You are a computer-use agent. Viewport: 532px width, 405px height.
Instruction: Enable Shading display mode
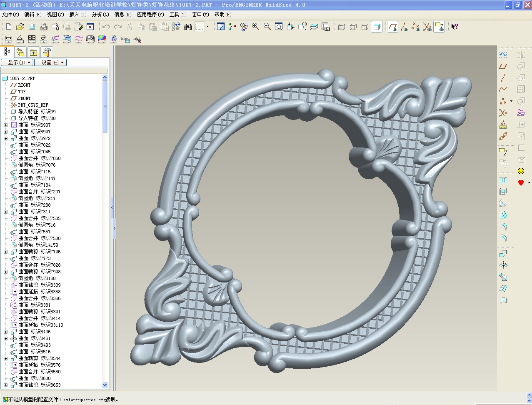click(377, 27)
